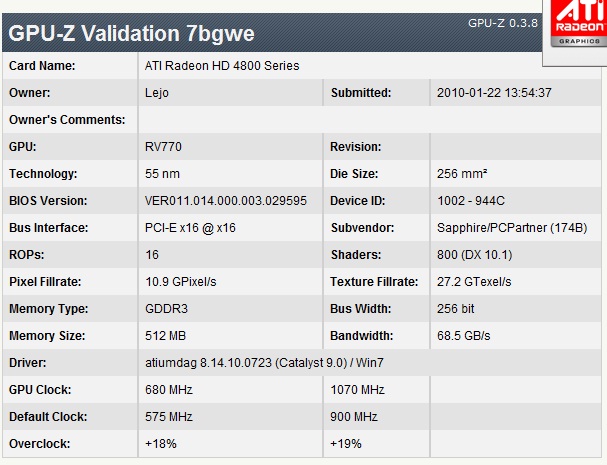Click the 800 (DX 10.1) shaders value
Viewport: 607px width, 465px height.
(x=475, y=255)
